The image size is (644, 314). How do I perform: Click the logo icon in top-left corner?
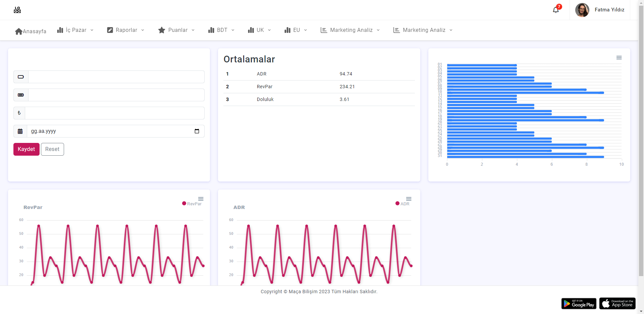[x=17, y=10]
